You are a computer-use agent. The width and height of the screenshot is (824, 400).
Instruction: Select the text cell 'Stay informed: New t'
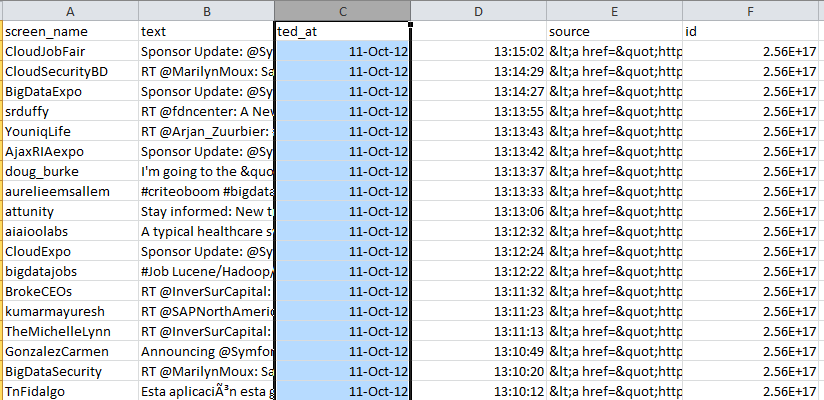coord(205,211)
